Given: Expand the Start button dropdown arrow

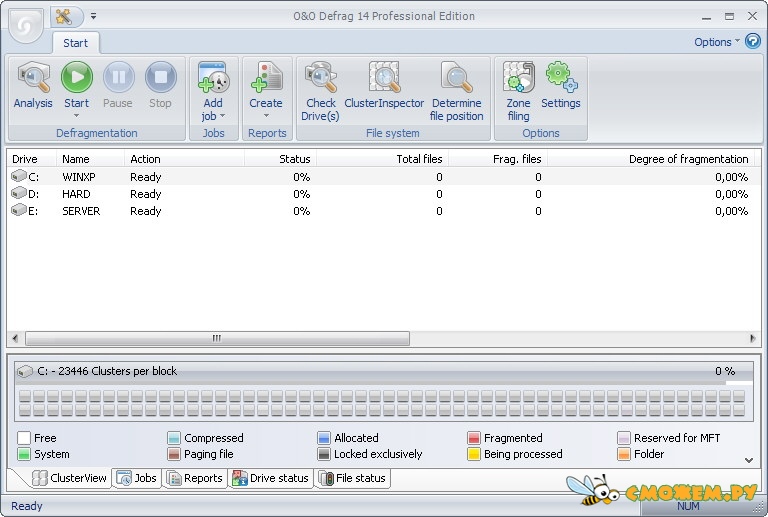Looking at the screenshot, I should (x=76, y=116).
